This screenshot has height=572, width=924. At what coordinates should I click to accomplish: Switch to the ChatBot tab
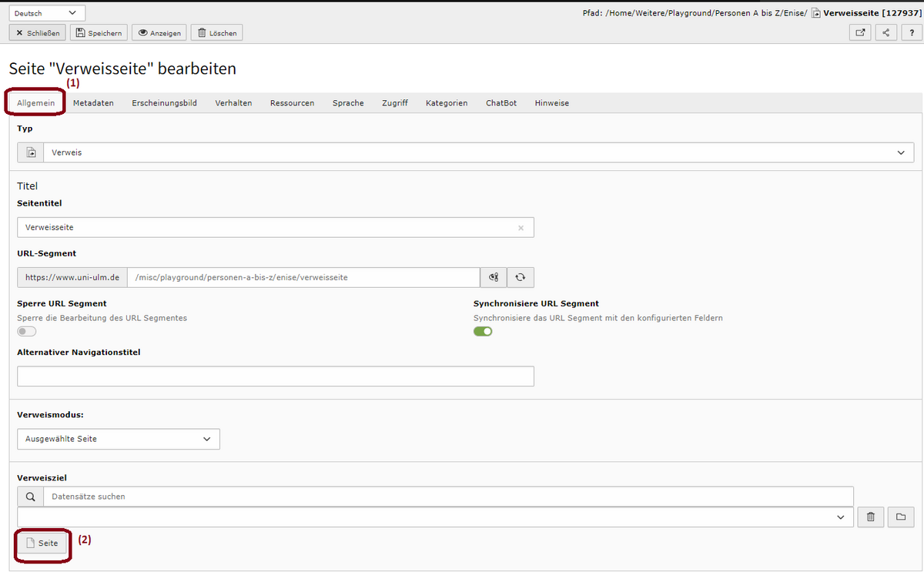click(501, 103)
